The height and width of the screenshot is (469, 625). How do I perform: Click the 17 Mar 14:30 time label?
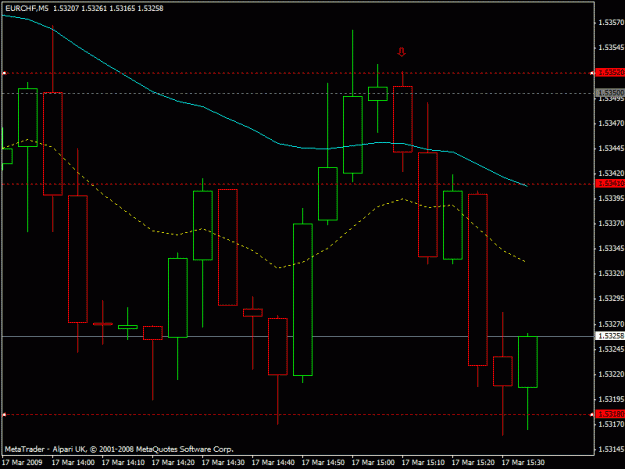click(x=223, y=462)
